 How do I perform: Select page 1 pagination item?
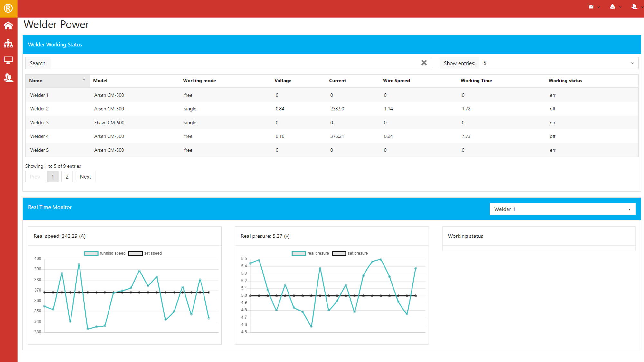tap(53, 177)
